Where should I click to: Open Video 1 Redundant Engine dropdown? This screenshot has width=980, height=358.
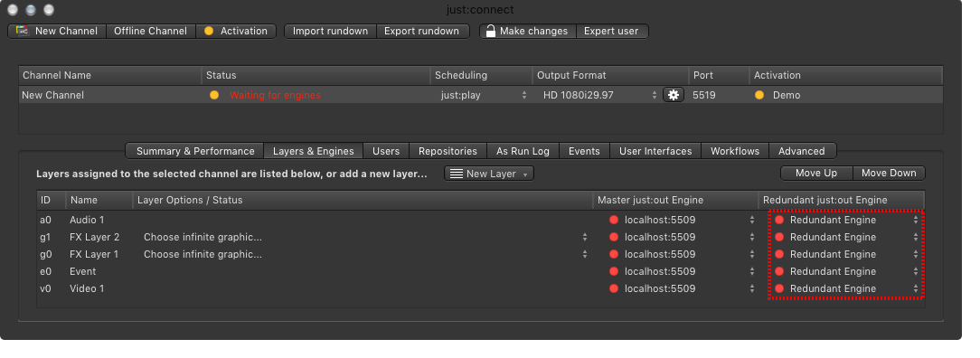[x=846, y=288]
